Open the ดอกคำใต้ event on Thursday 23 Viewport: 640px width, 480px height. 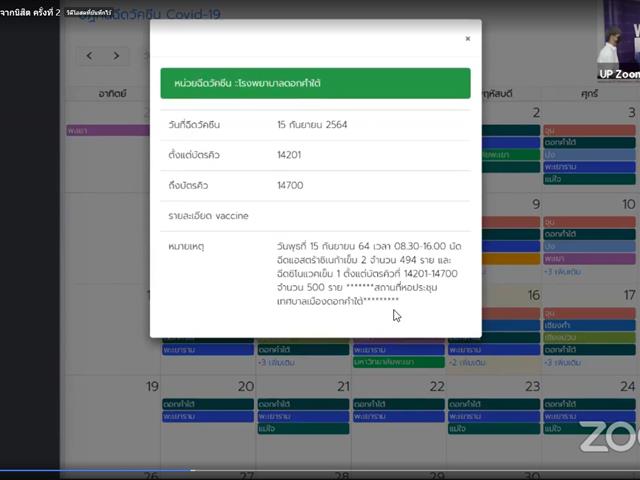(x=494, y=404)
